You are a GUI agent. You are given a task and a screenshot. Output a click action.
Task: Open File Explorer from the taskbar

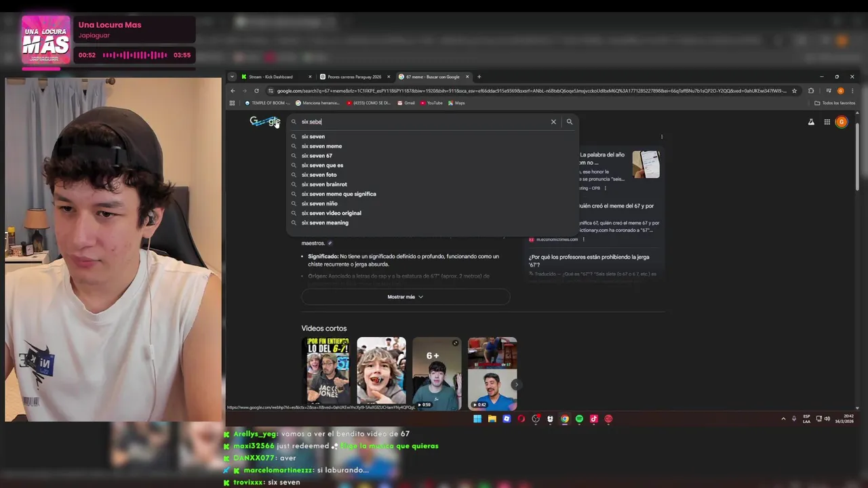tap(492, 419)
